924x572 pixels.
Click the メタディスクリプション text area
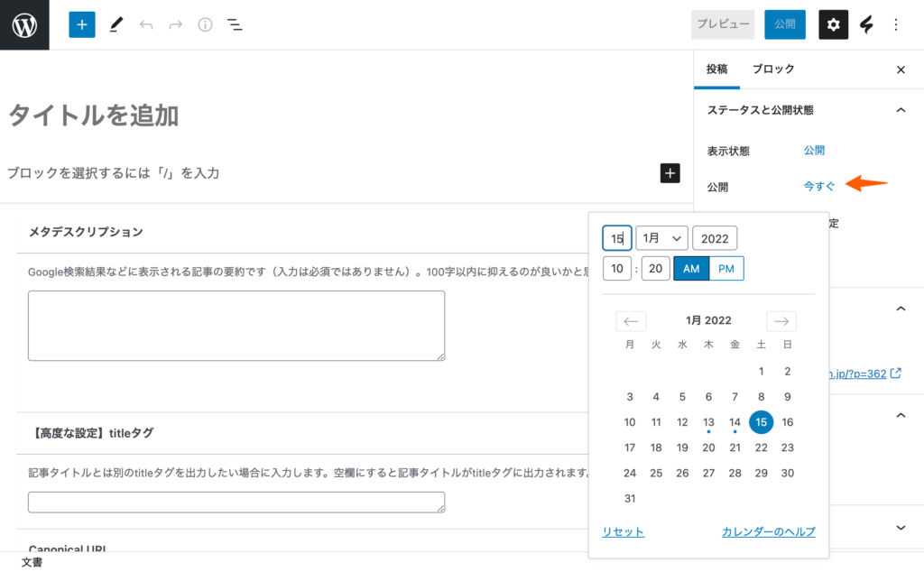coord(236,326)
